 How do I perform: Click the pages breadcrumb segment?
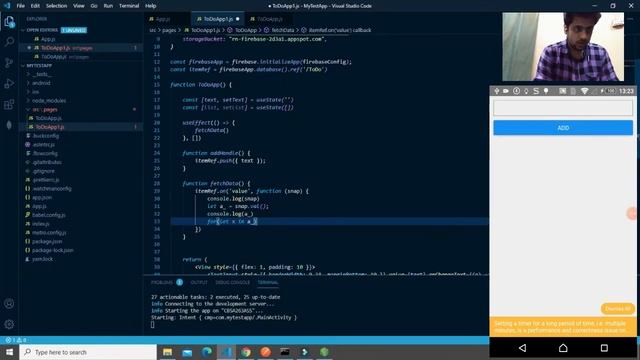(x=169, y=30)
